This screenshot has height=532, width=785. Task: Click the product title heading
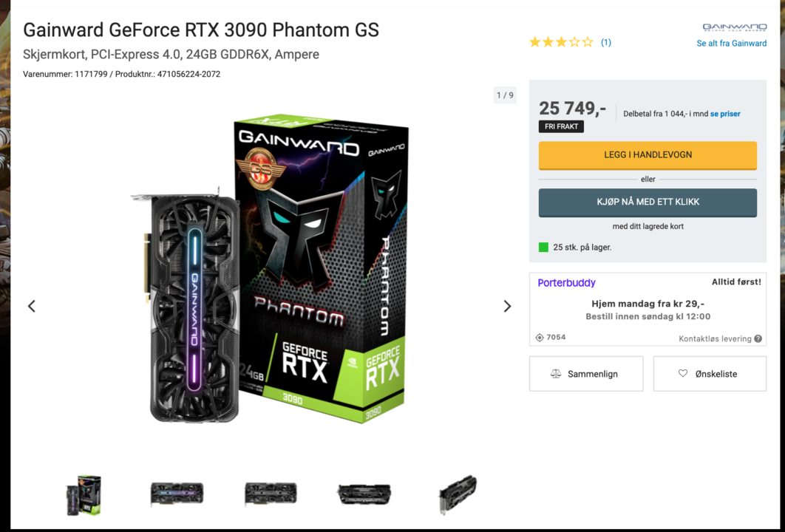201,30
